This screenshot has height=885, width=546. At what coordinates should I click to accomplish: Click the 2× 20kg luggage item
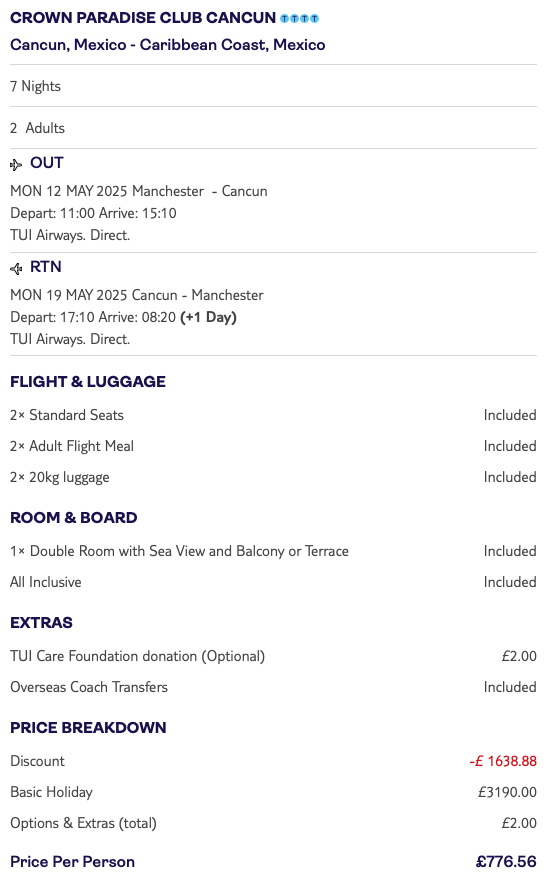(x=60, y=477)
